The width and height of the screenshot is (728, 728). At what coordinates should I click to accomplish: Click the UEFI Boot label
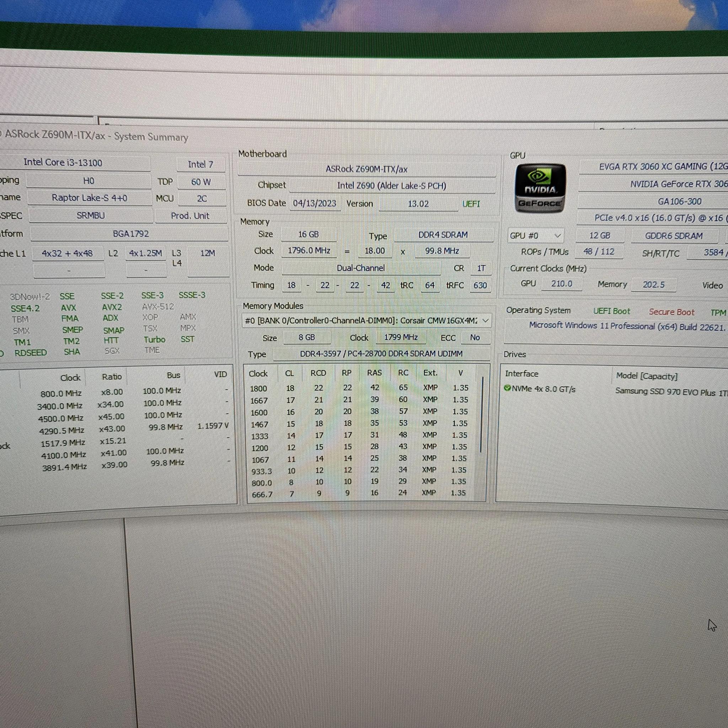point(611,311)
